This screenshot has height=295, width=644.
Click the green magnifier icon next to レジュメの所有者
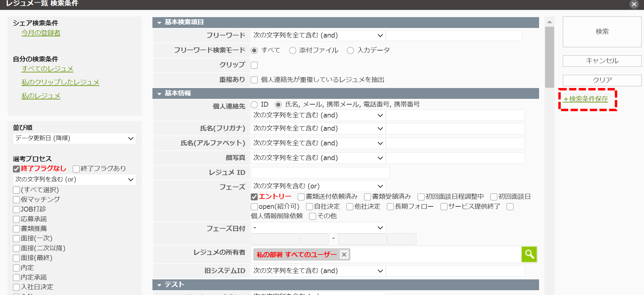point(529,254)
